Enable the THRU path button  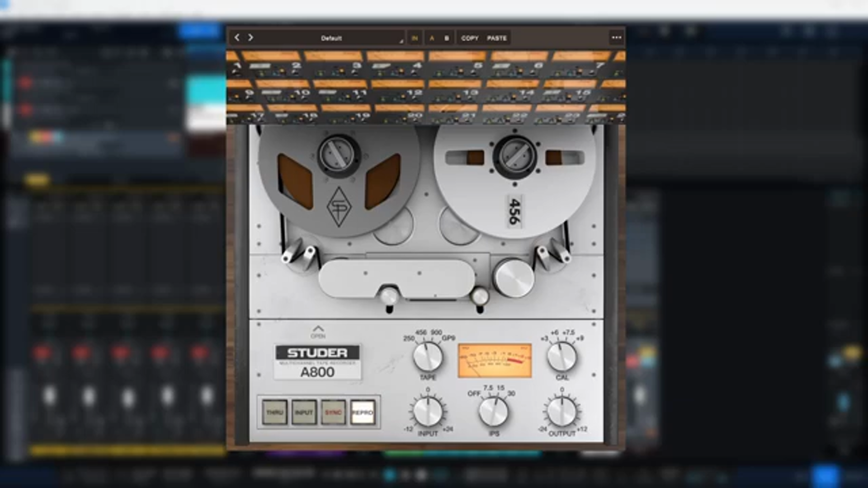tap(274, 412)
